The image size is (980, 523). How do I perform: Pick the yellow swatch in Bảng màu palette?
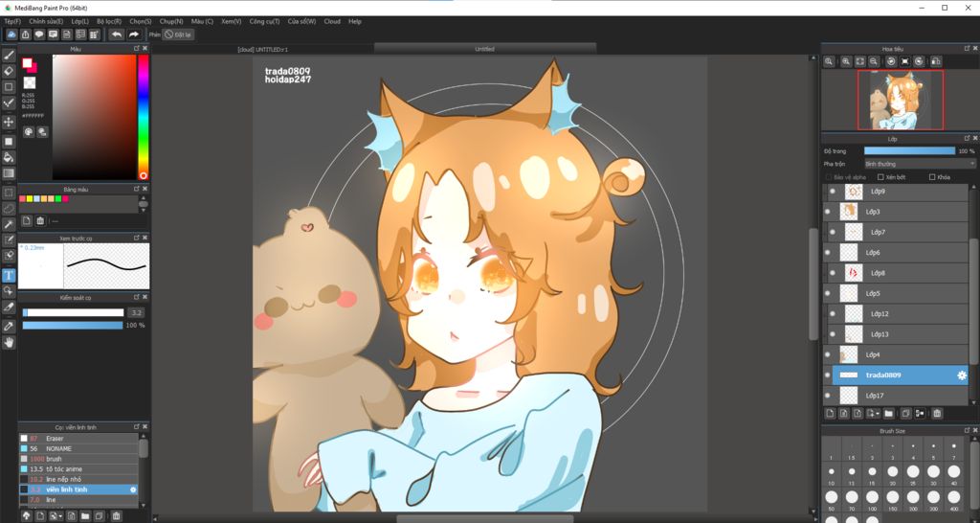coord(29,199)
